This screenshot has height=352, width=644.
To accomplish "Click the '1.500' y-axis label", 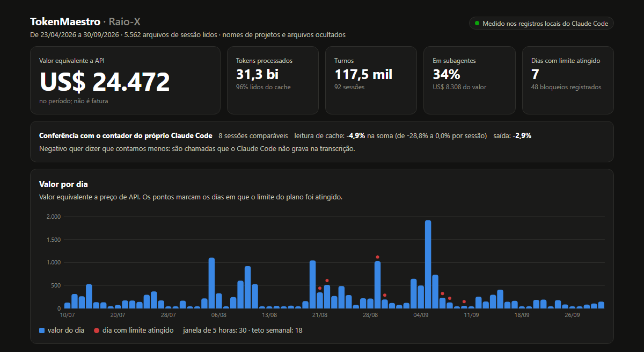I will 54,240.
